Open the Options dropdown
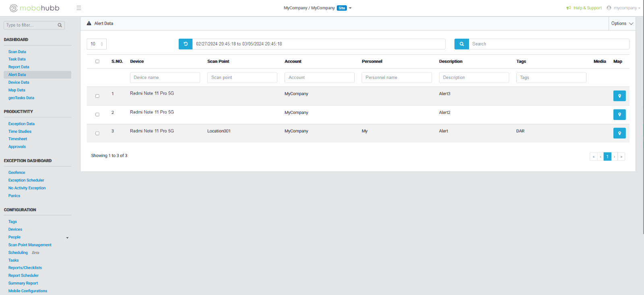 point(622,23)
